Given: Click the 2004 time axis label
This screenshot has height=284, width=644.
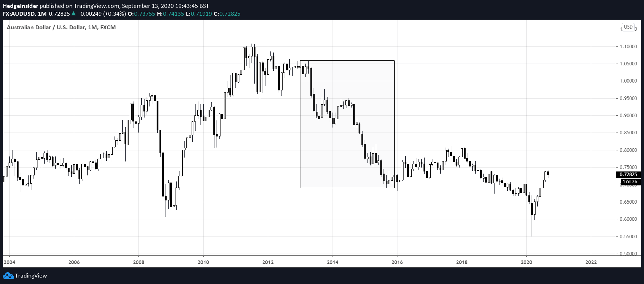Looking at the screenshot, I should [x=9, y=262].
